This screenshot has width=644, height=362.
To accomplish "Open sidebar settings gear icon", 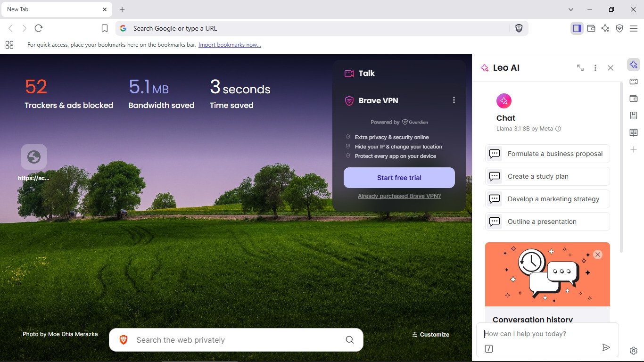I will 634,351.
